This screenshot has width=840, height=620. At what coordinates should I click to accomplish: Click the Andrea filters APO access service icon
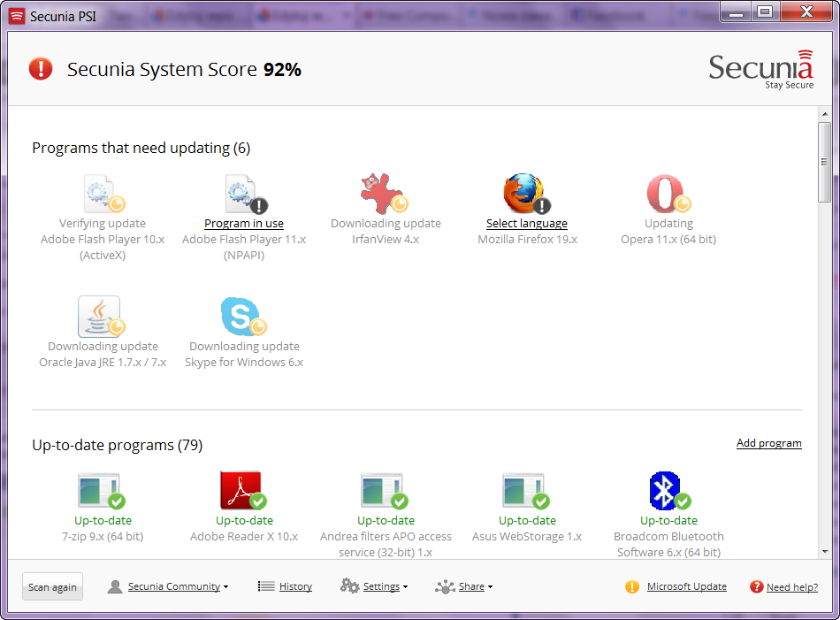[384, 490]
